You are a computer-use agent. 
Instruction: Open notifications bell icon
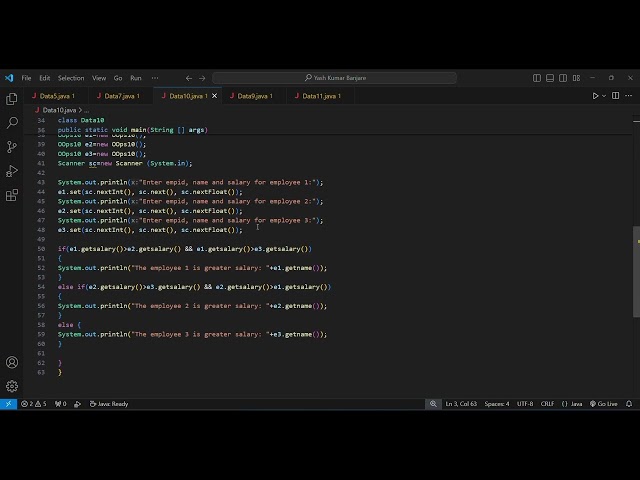[x=629, y=404]
